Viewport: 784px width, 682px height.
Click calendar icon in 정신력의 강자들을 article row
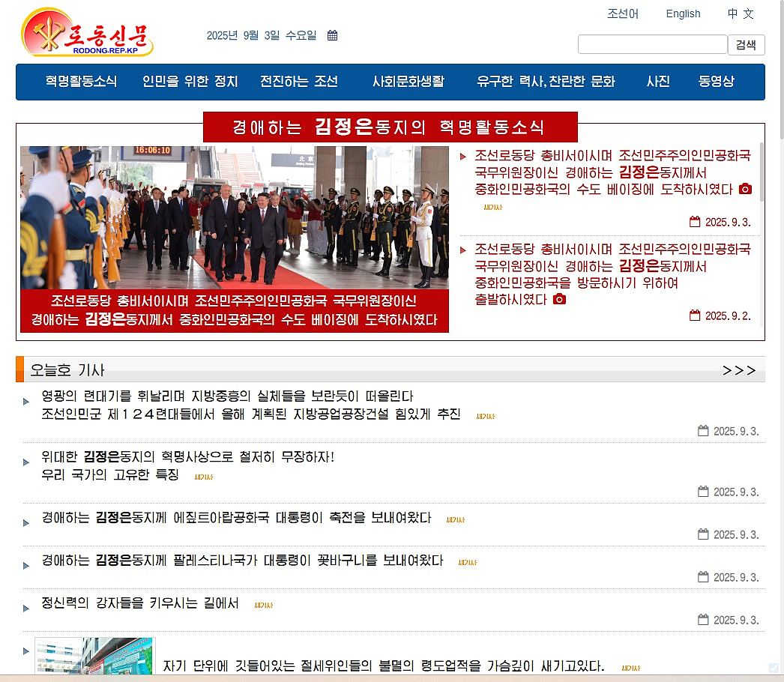point(703,620)
